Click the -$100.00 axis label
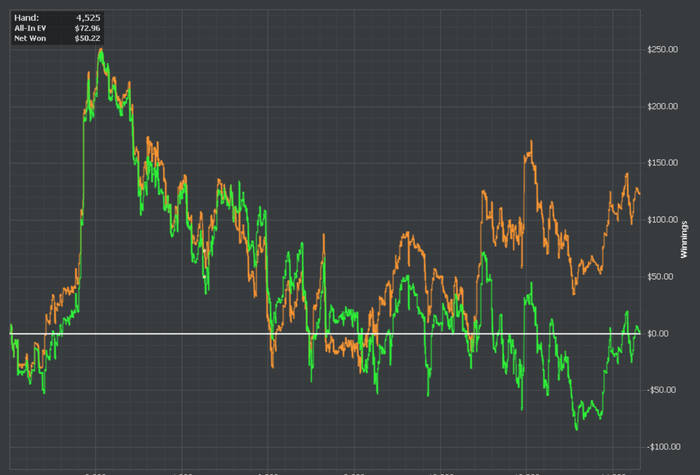 pyautogui.click(x=663, y=447)
